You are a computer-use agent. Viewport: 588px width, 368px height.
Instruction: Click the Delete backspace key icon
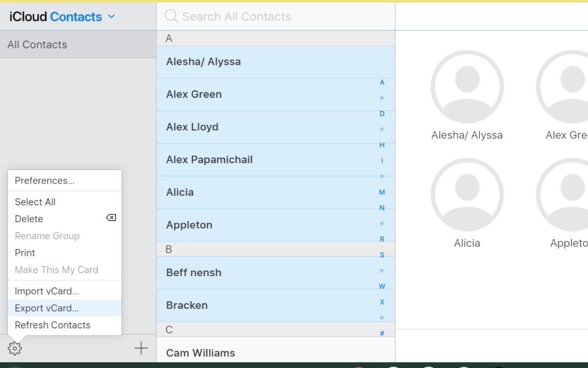pyautogui.click(x=111, y=218)
